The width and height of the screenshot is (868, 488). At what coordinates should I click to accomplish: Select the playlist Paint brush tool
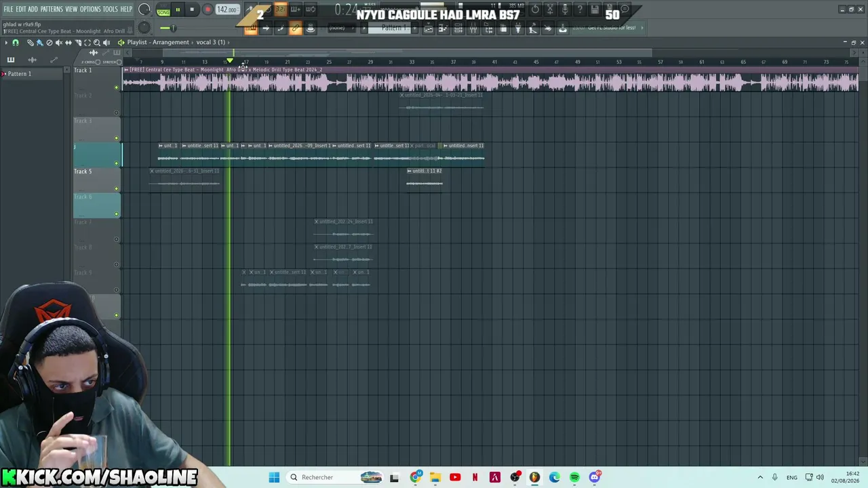pos(39,42)
